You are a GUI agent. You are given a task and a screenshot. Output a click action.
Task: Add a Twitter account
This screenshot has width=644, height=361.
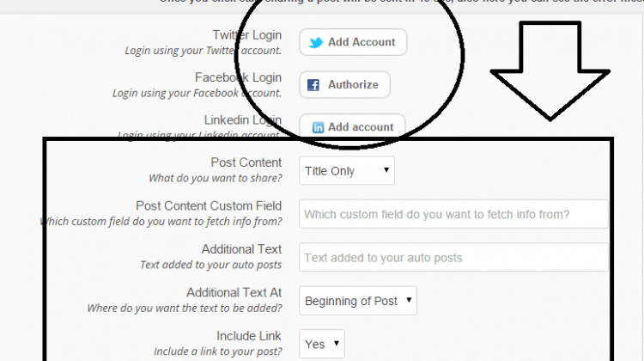pos(353,42)
